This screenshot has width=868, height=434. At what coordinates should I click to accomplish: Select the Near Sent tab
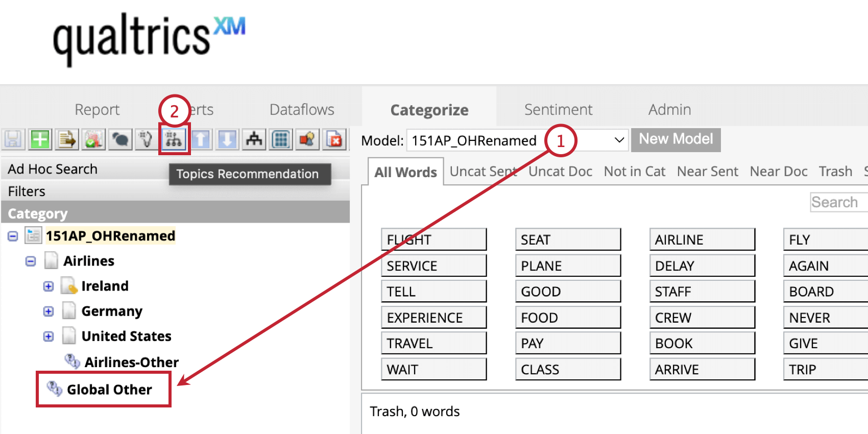(x=708, y=172)
